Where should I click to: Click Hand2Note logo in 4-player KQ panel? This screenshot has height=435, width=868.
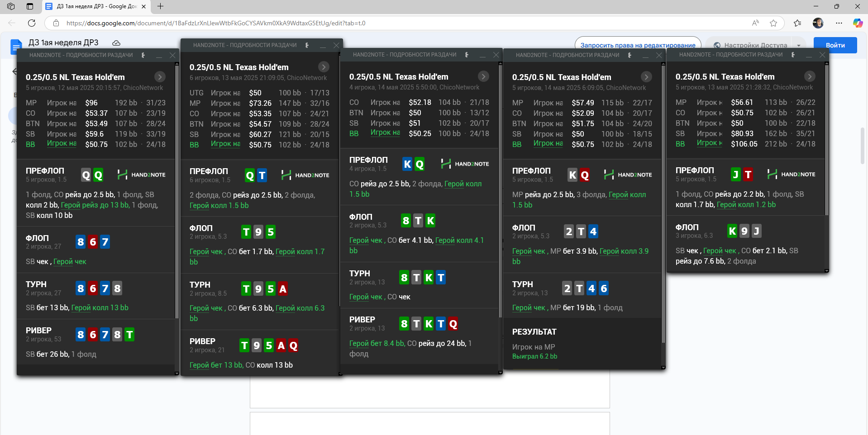click(x=465, y=164)
